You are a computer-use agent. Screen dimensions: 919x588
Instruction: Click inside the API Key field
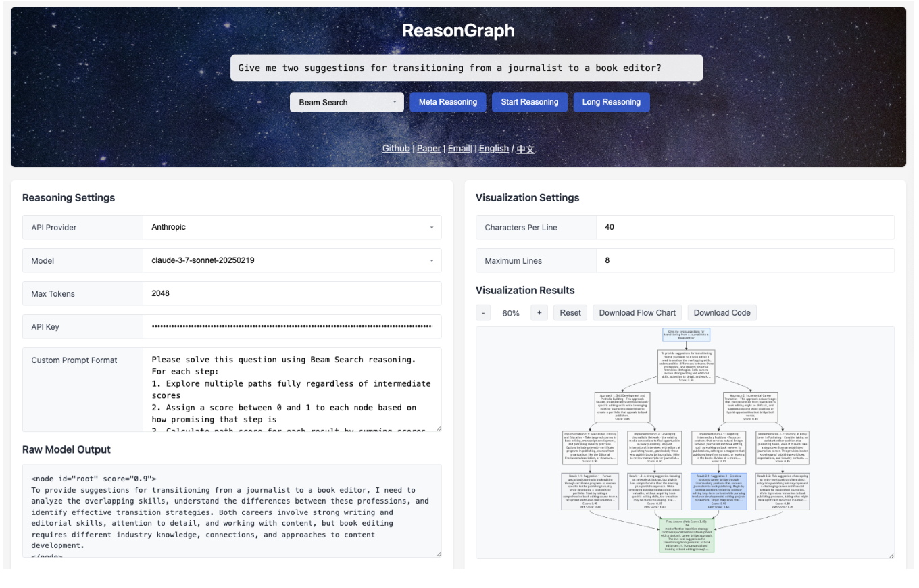(x=291, y=326)
